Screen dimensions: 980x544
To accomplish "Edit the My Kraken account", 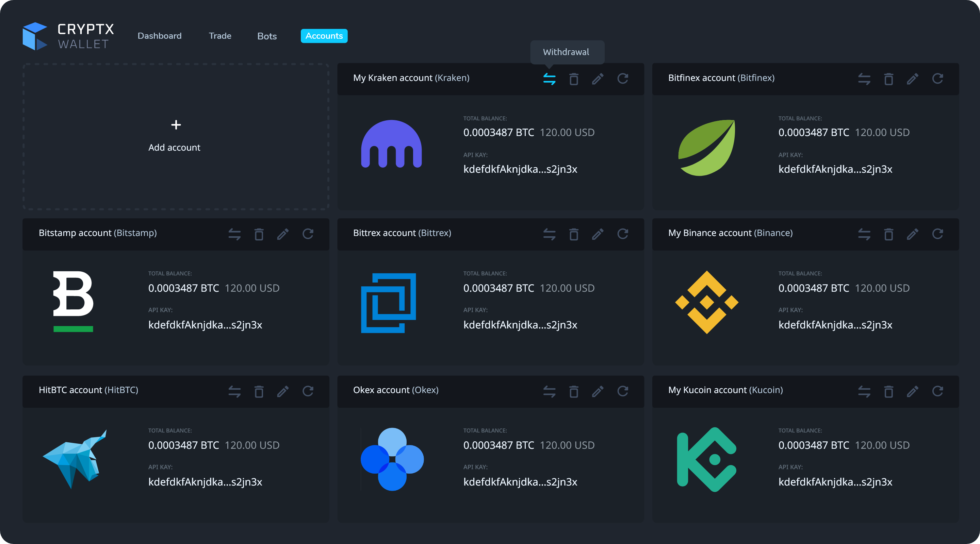I will (598, 79).
